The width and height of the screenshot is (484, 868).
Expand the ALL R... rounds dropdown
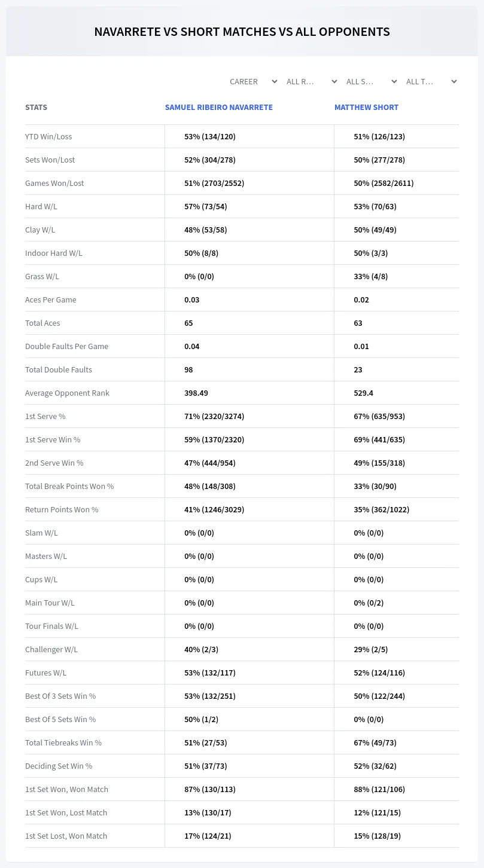311,81
